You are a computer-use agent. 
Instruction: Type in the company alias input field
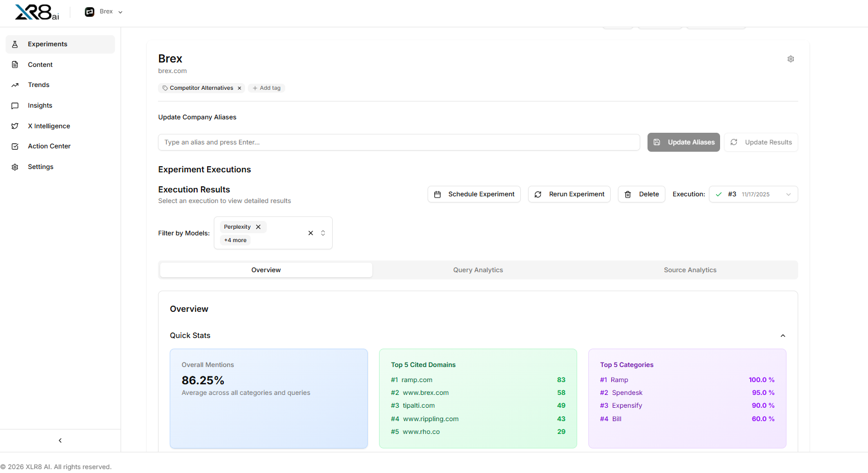399,142
